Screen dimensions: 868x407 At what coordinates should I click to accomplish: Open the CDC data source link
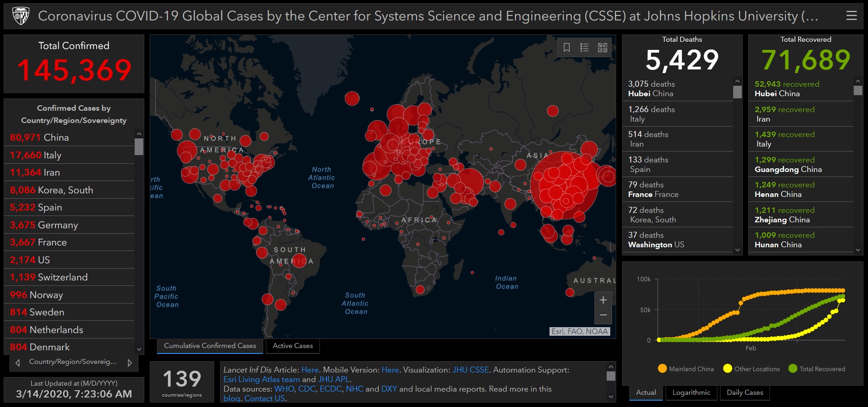click(307, 389)
